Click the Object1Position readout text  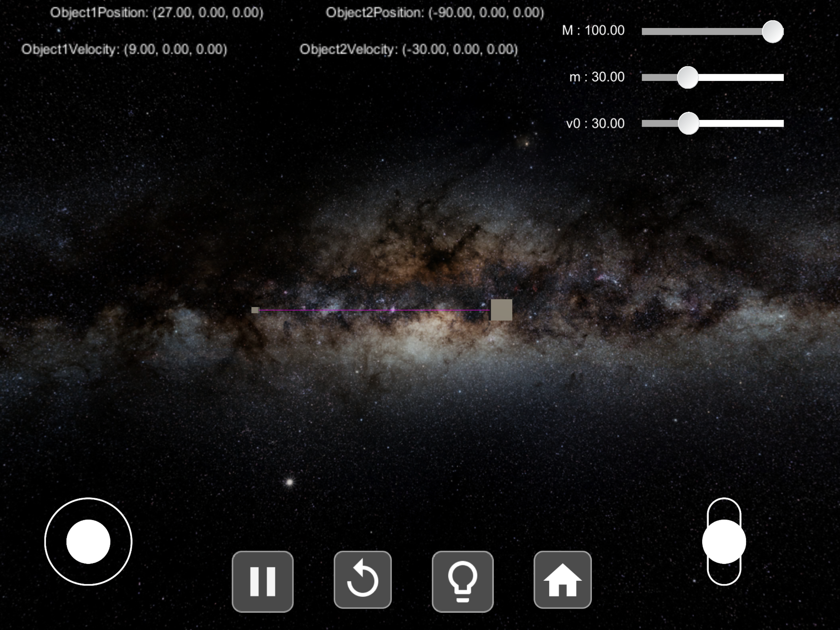pyautogui.click(x=157, y=13)
